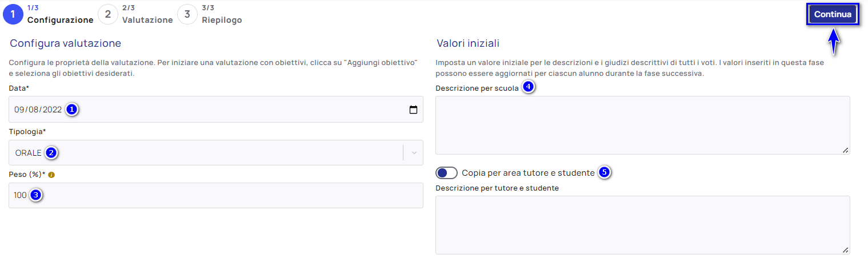The width and height of the screenshot is (868, 271).
Task: Focus the Peso (%) input with 100
Action: point(216,195)
